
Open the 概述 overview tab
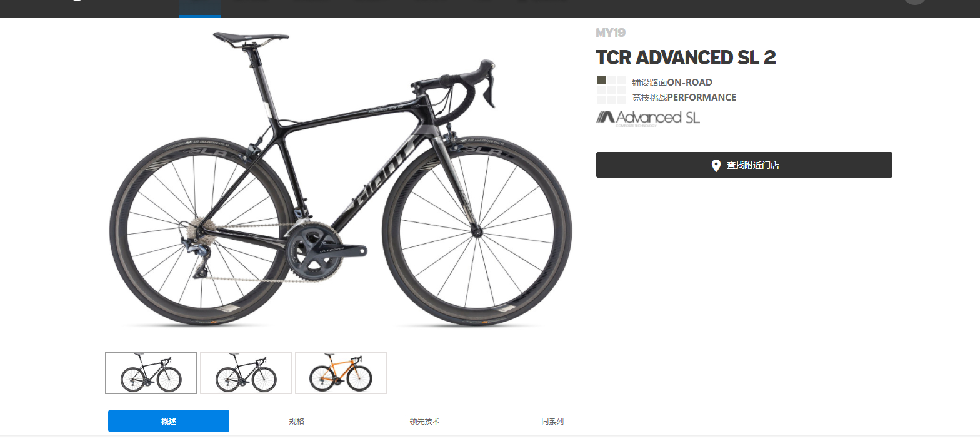pos(169,421)
